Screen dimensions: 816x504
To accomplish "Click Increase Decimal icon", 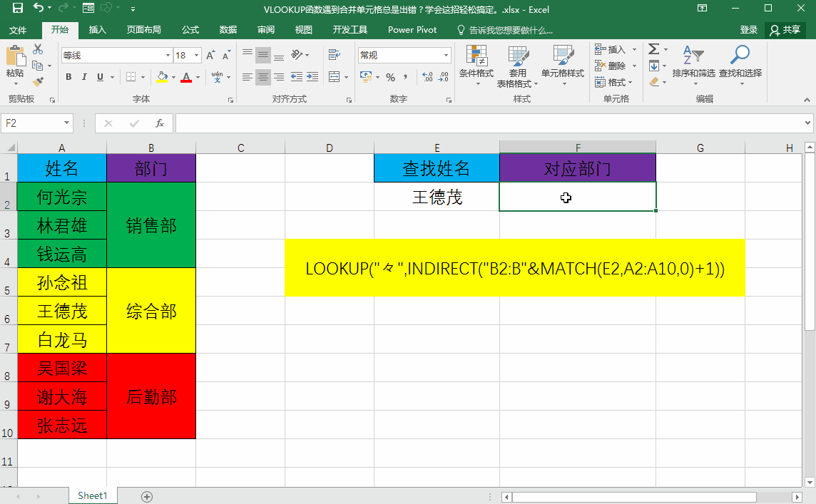I will tap(427, 77).
